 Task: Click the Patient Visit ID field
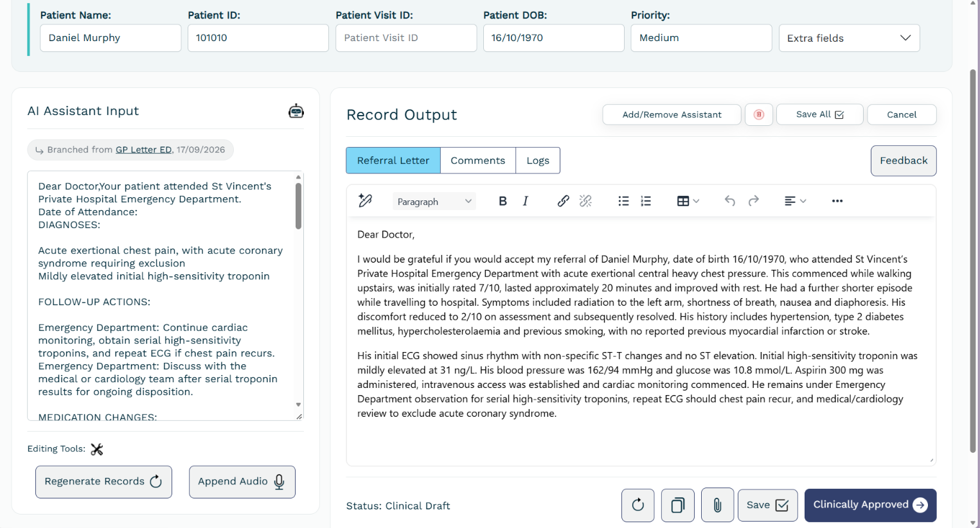(x=406, y=38)
